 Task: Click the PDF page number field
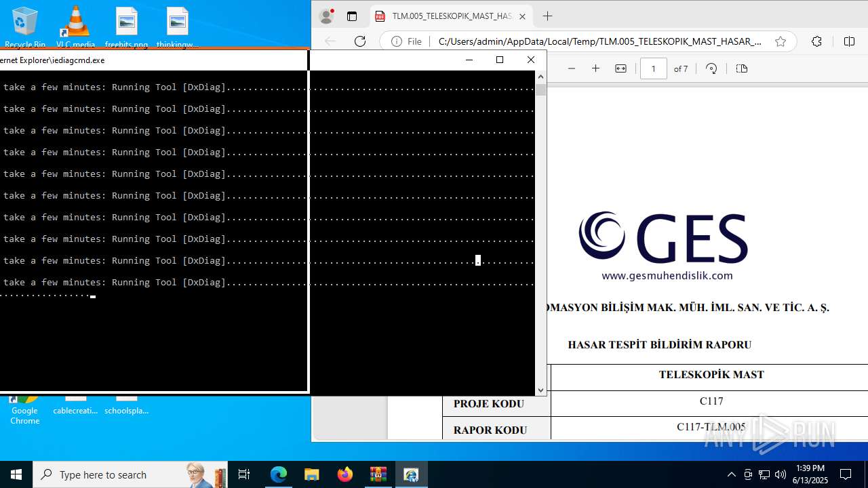tap(653, 68)
